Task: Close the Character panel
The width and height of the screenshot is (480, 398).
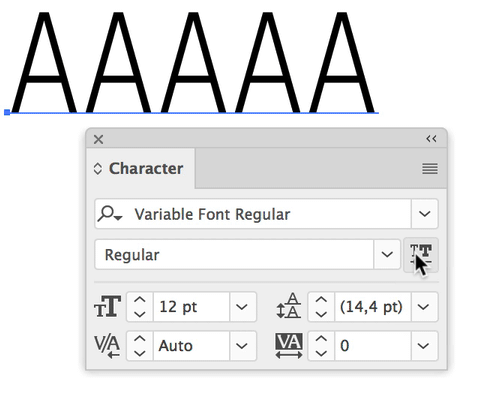Action: click(x=98, y=139)
